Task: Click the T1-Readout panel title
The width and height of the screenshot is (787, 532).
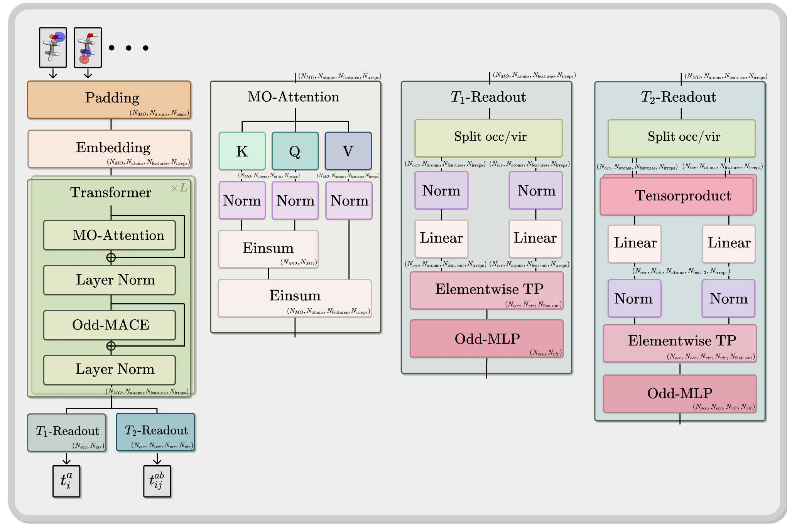Action: (488, 97)
